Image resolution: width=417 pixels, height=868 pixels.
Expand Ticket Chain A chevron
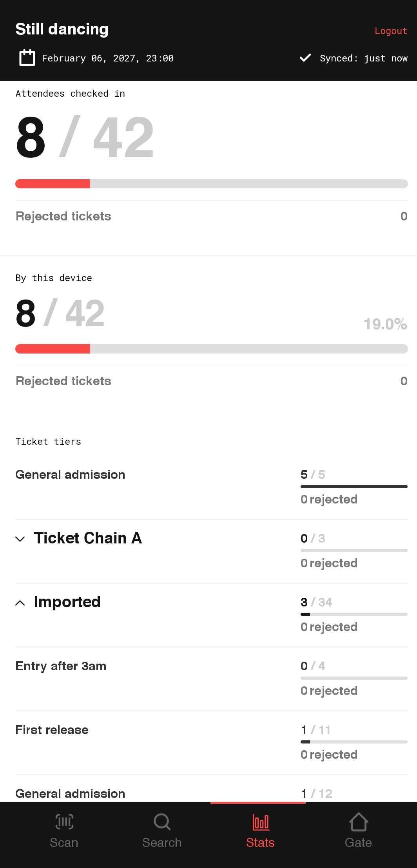pyautogui.click(x=20, y=539)
